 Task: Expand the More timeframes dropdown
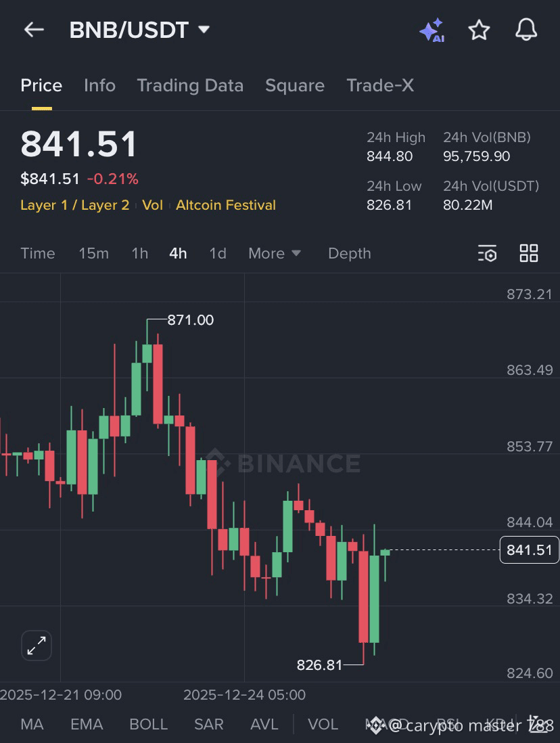(275, 253)
